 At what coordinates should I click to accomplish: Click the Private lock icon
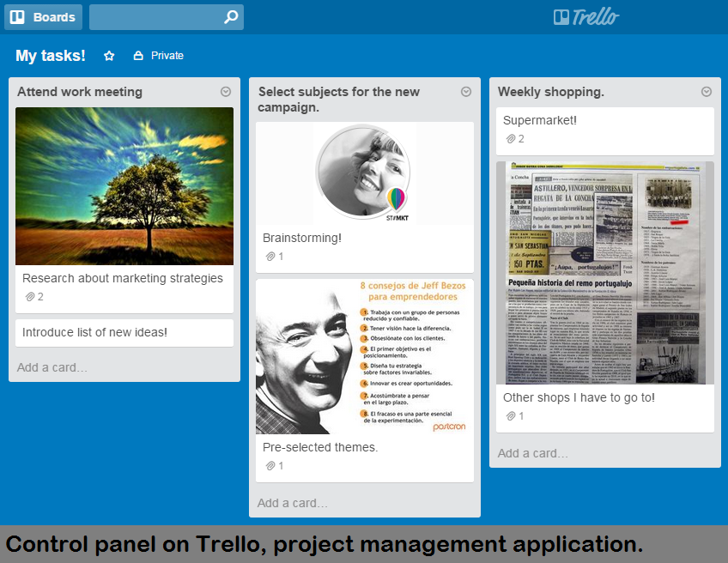[x=138, y=56]
